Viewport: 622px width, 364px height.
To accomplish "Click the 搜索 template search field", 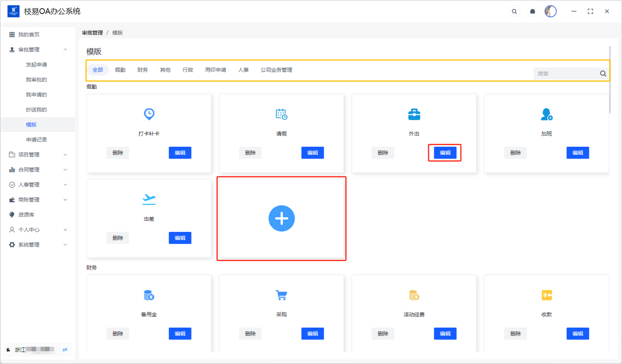I will pyautogui.click(x=566, y=74).
